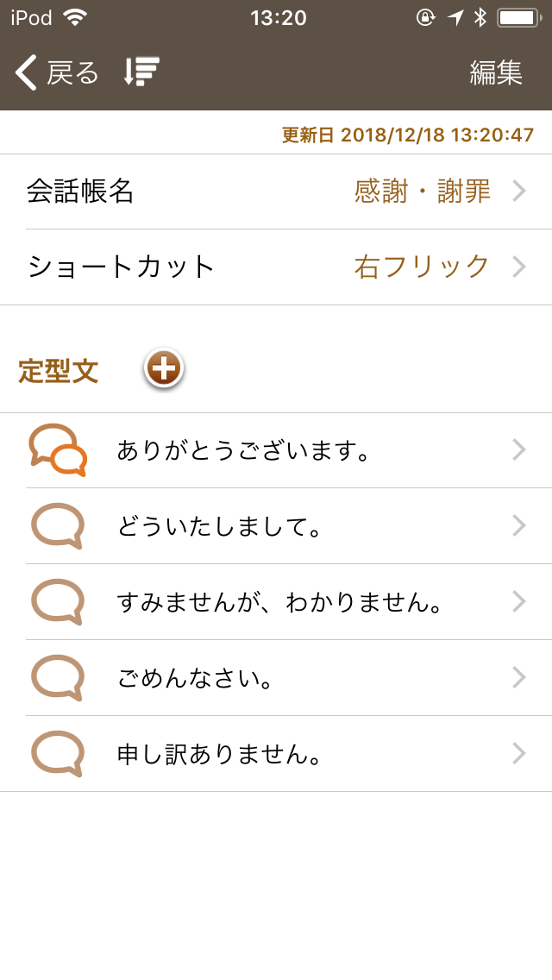Select 感謝・謝罪 conversation book name value

tap(422, 191)
